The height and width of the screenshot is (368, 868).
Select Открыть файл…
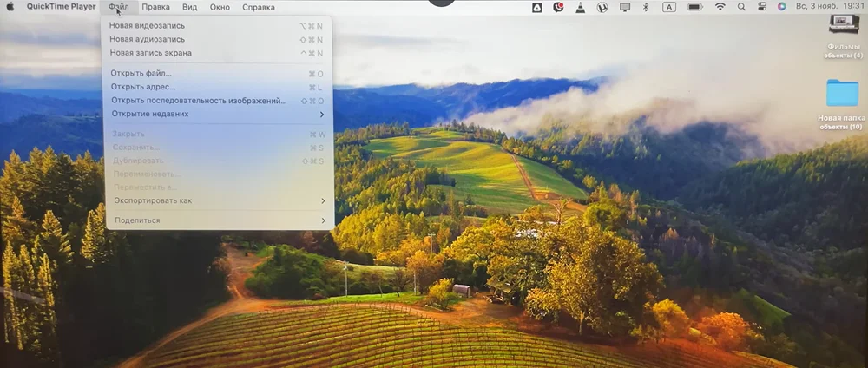(x=217, y=73)
